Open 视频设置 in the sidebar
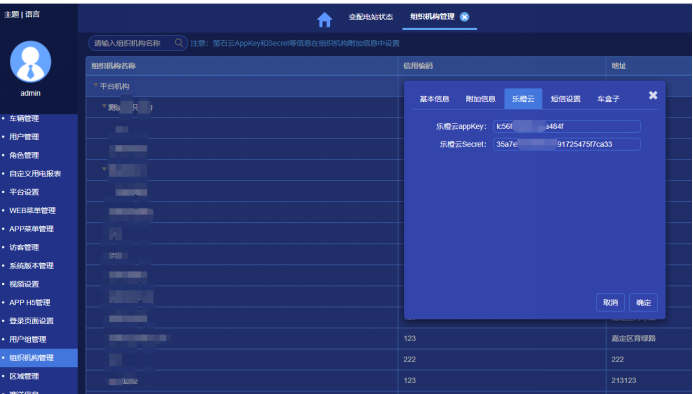The height and width of the screenshot is (394, 693). (x=24, y=284)
